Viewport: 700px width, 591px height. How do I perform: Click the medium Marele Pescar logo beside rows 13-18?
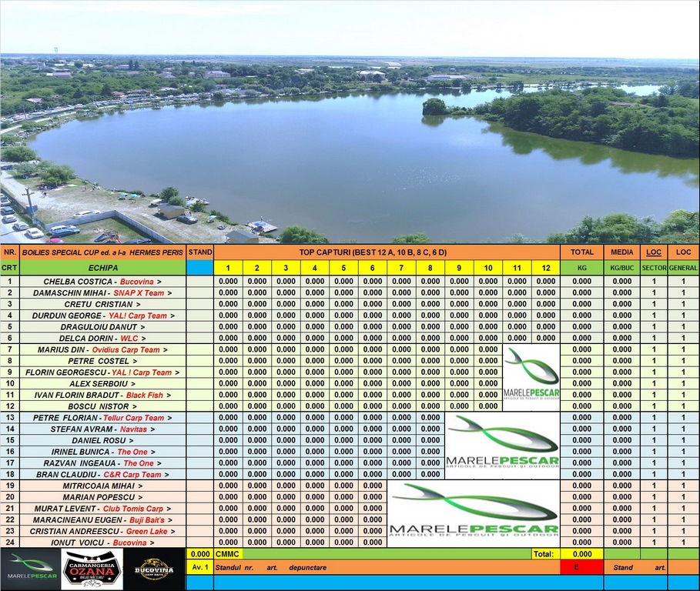tap(503, 441)
